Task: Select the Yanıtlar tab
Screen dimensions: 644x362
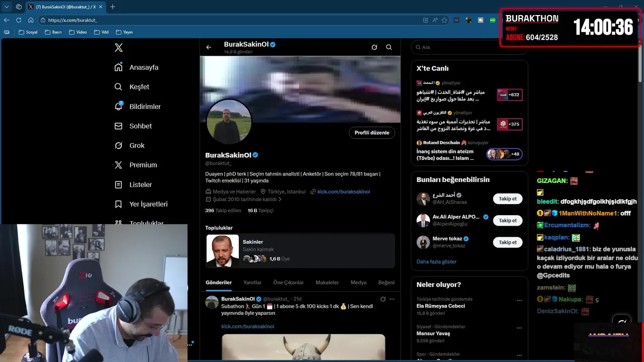Action: (x=253, y=283)
